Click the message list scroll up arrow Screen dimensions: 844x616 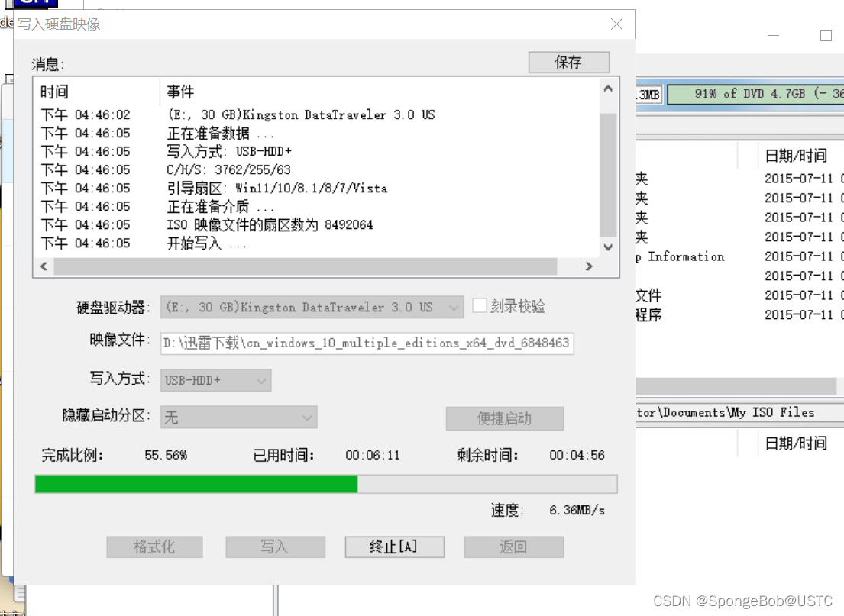point(608,89)
